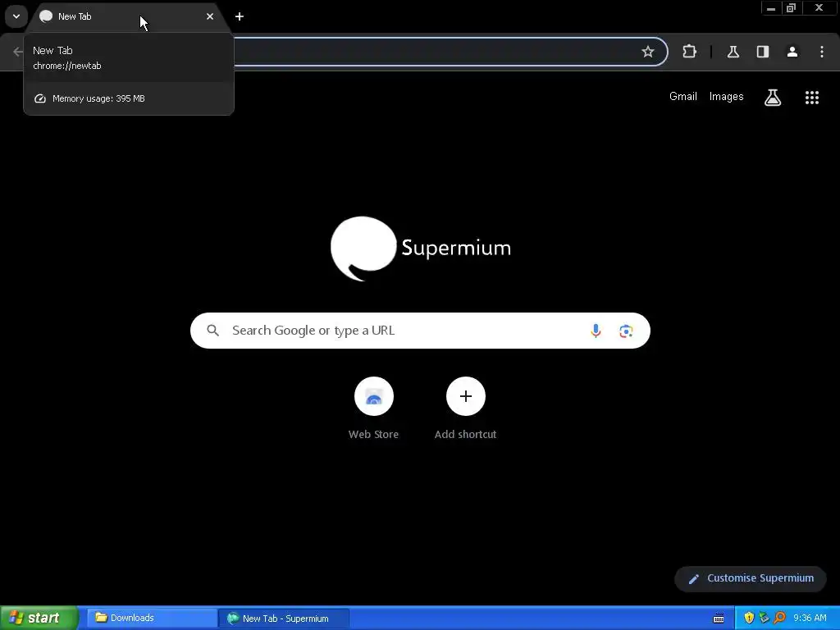Toggle the side panel icon
The image size is (840, 630).
[x=762, y=52]
